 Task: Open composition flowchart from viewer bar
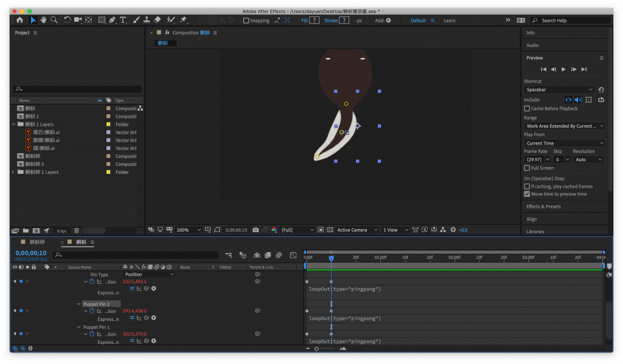[443, 230]
